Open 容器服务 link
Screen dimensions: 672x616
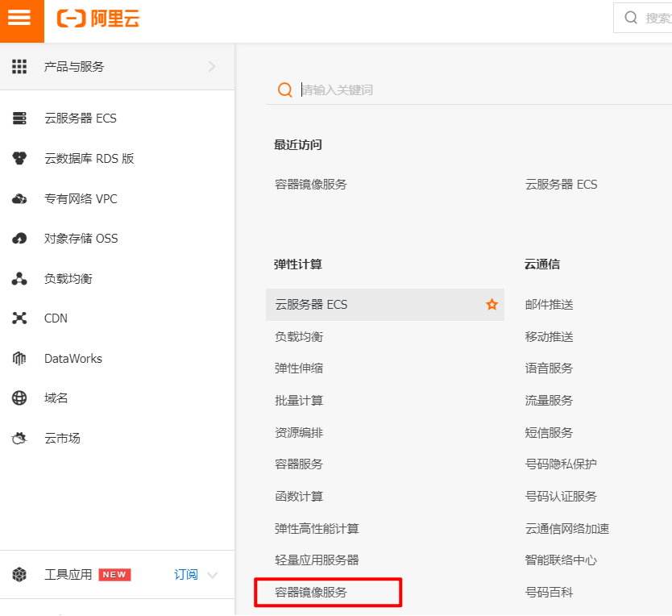coord(299,464)
